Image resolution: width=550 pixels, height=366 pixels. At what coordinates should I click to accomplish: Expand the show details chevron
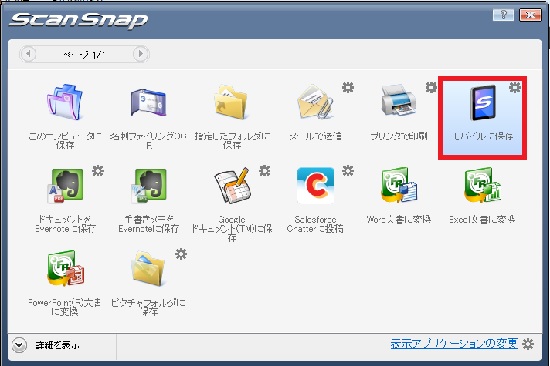(x=19, y=345)
